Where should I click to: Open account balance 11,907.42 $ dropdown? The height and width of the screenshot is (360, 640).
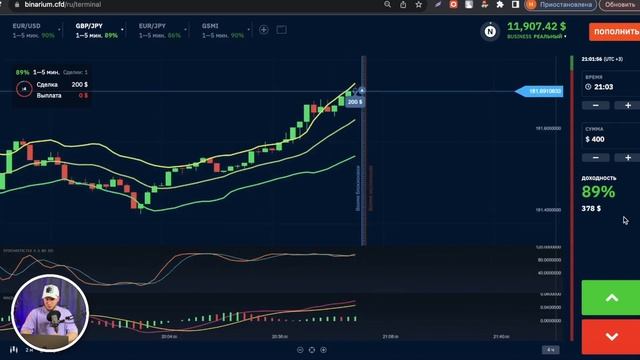536,31
